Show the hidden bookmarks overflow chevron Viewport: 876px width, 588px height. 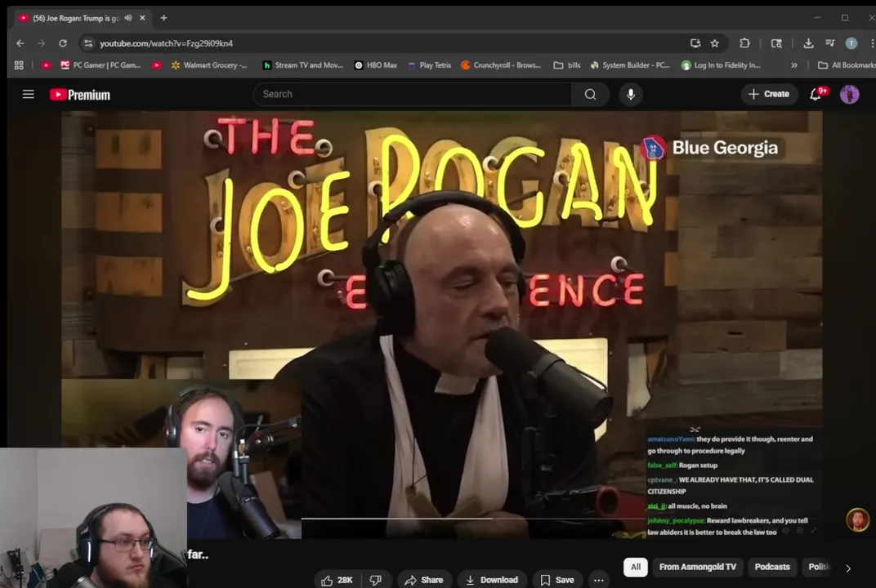(794, 65)
